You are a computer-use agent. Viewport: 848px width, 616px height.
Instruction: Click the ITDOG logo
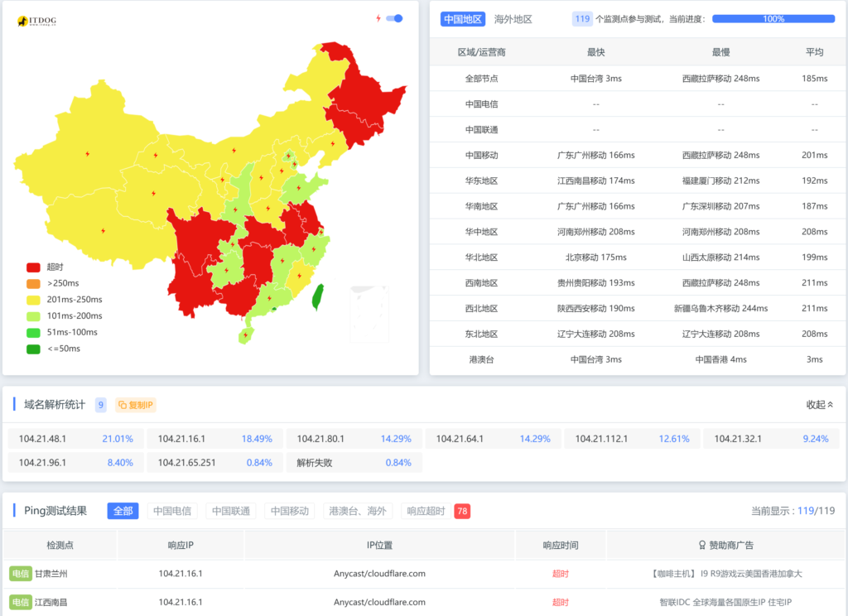36,21
